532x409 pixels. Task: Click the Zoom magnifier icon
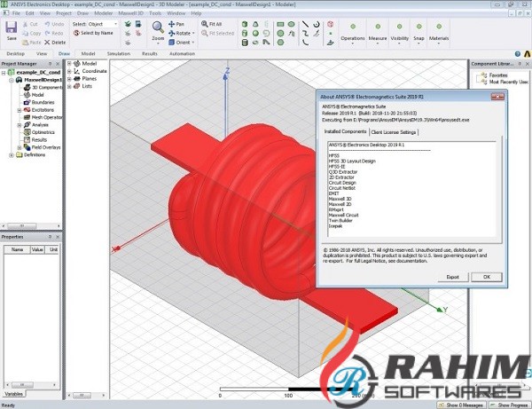coord(158,28)
